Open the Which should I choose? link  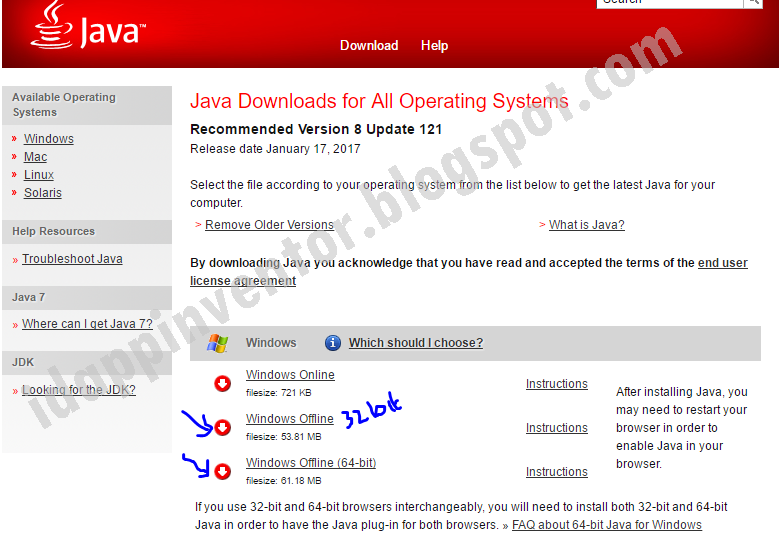tap(416, 343)
